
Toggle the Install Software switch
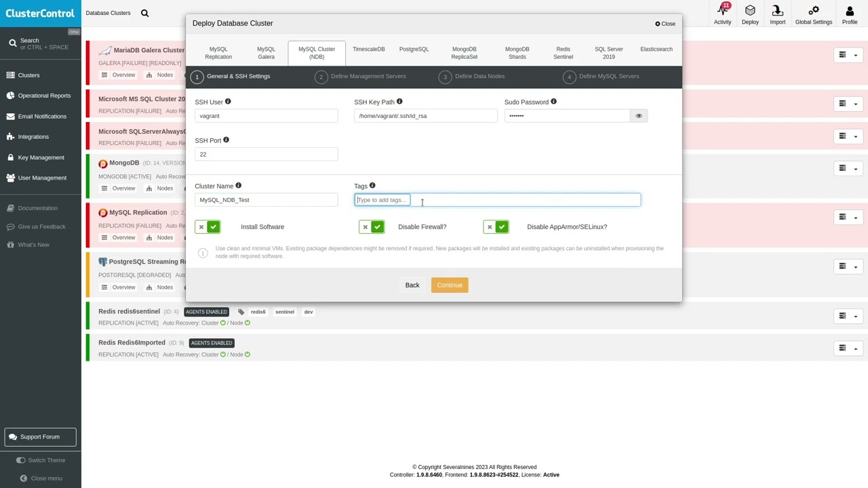tap(208, 227)
